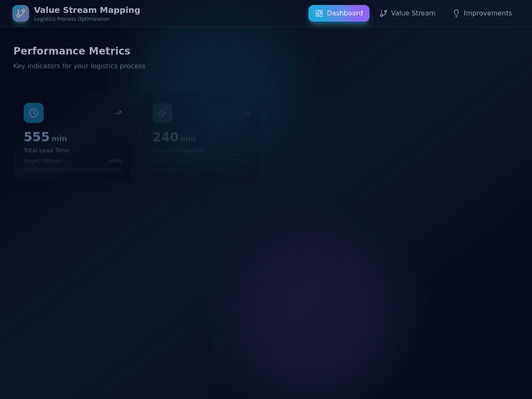Click the "Value Stream Mapping" title
The image size is (532, 399).
point(87,10)
